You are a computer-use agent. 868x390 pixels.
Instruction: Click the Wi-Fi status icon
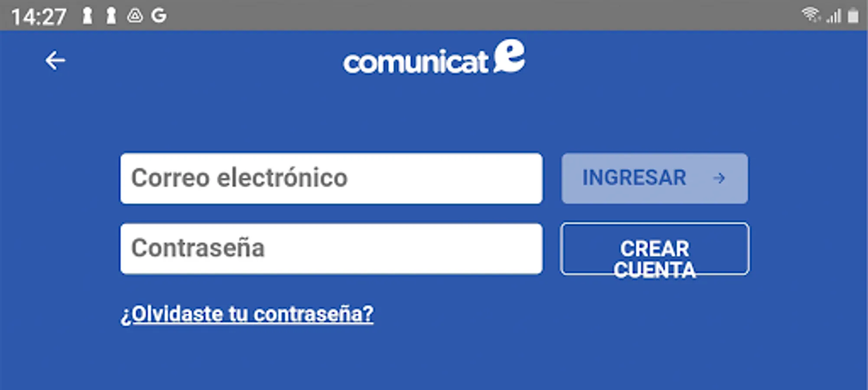pos(811,14)
